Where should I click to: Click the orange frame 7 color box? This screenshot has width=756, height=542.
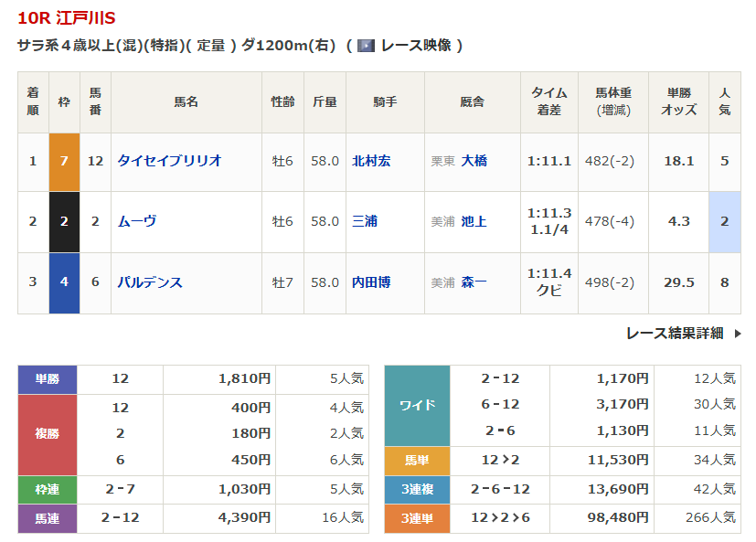(64, 161)
